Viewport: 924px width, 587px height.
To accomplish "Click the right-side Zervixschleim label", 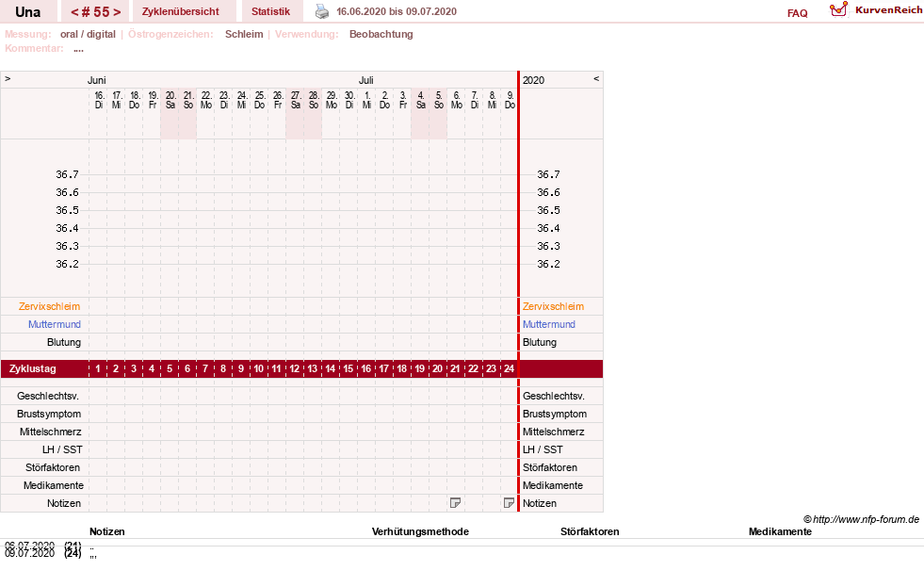I will point(553,306).
